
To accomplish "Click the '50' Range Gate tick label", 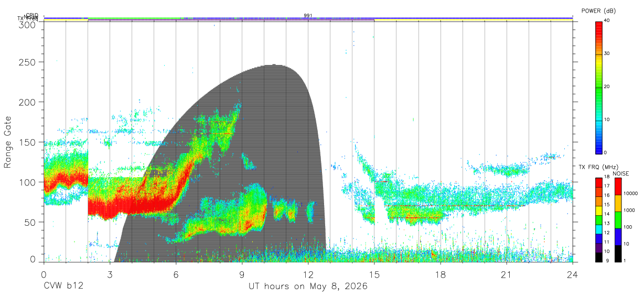I will click(x=29, y=222).
